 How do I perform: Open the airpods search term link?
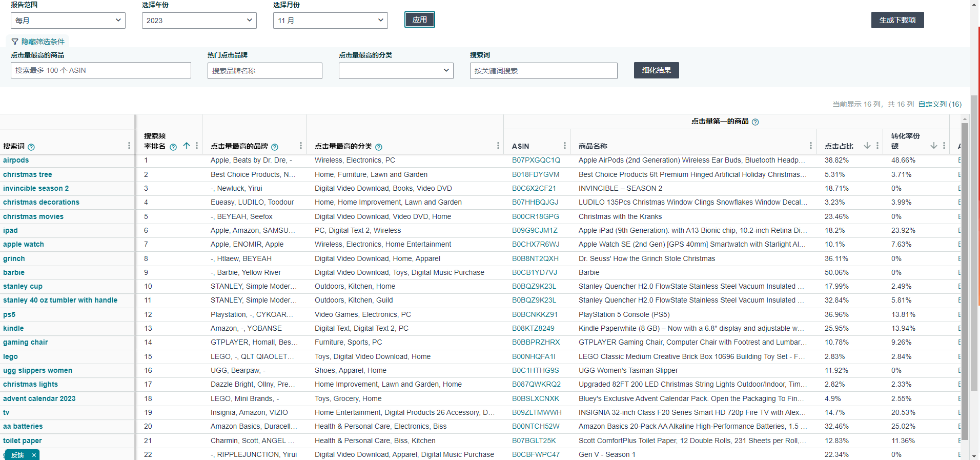16,160
